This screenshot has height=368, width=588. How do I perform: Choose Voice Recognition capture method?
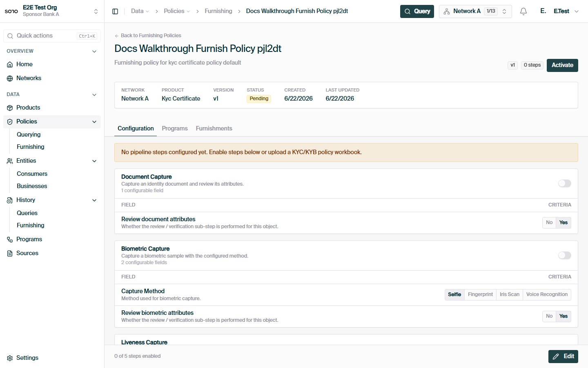(x=547, y=294)
